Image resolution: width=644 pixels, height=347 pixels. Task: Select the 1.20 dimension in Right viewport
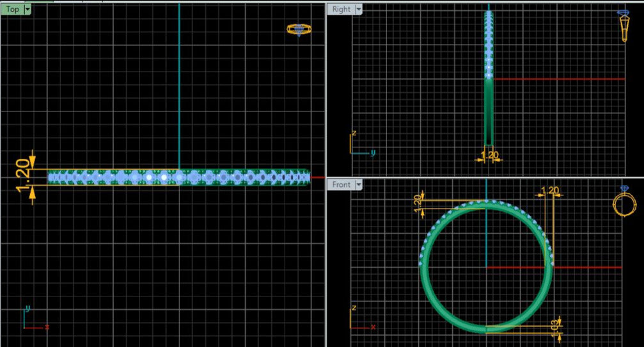(x=489, y=155)
